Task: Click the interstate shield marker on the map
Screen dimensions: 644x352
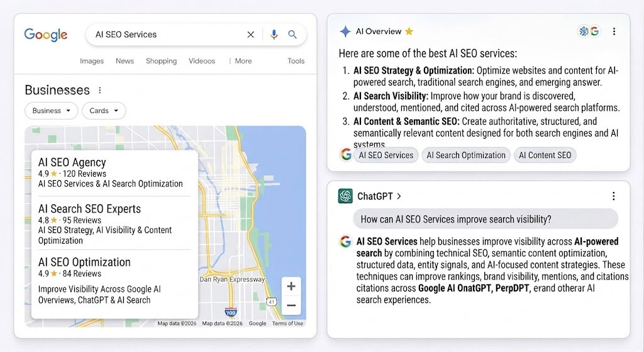Action: pos(231,312)
